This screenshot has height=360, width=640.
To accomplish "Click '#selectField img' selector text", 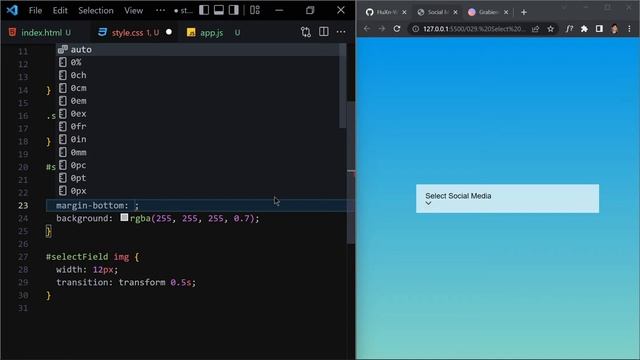I will [87, 257].
